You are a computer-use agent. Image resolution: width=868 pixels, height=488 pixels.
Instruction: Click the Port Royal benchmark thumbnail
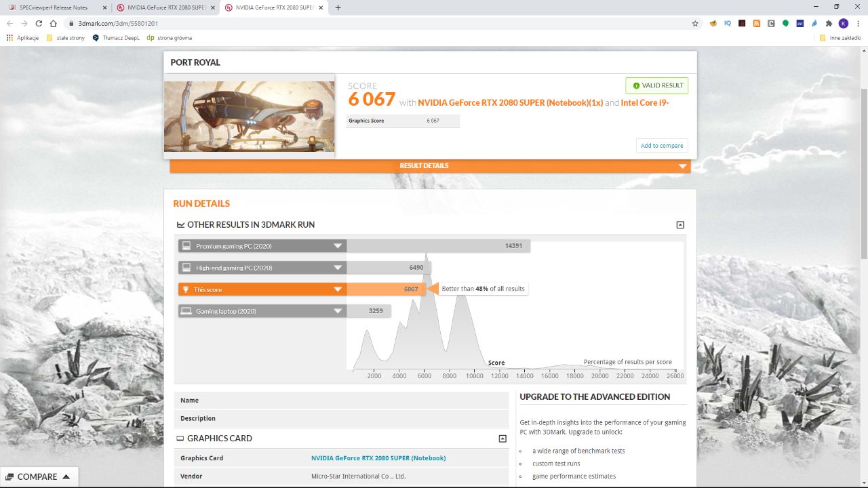249,117
